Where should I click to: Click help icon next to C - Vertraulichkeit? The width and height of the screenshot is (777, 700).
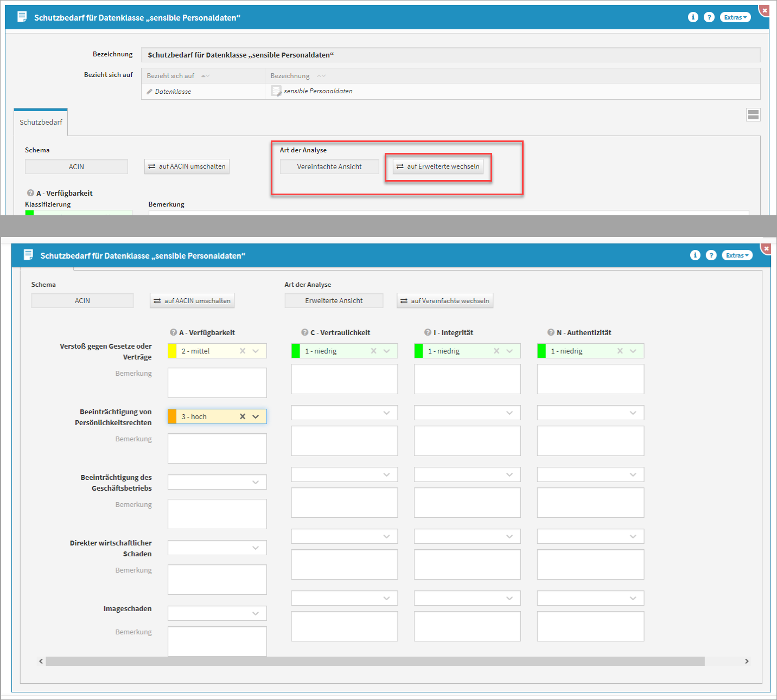305,332
